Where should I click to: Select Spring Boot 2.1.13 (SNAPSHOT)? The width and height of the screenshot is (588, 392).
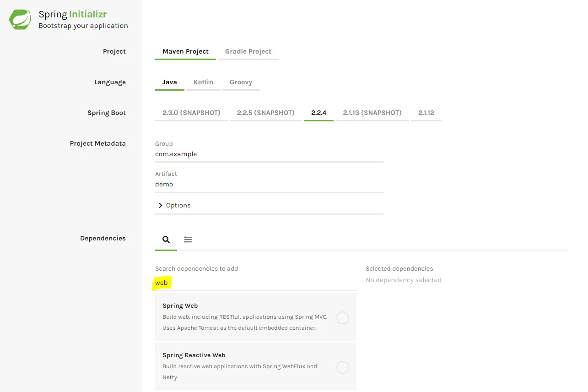click(372, 113)
